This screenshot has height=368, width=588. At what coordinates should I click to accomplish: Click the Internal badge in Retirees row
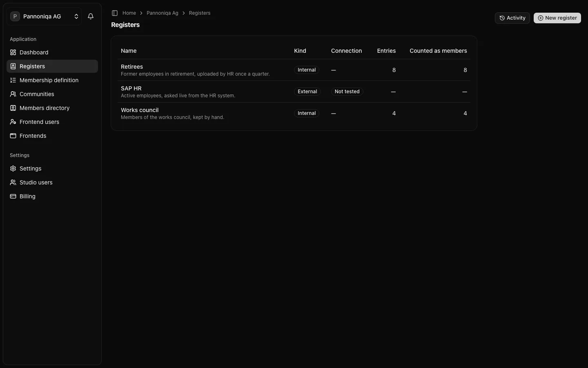tap(307, 70)
